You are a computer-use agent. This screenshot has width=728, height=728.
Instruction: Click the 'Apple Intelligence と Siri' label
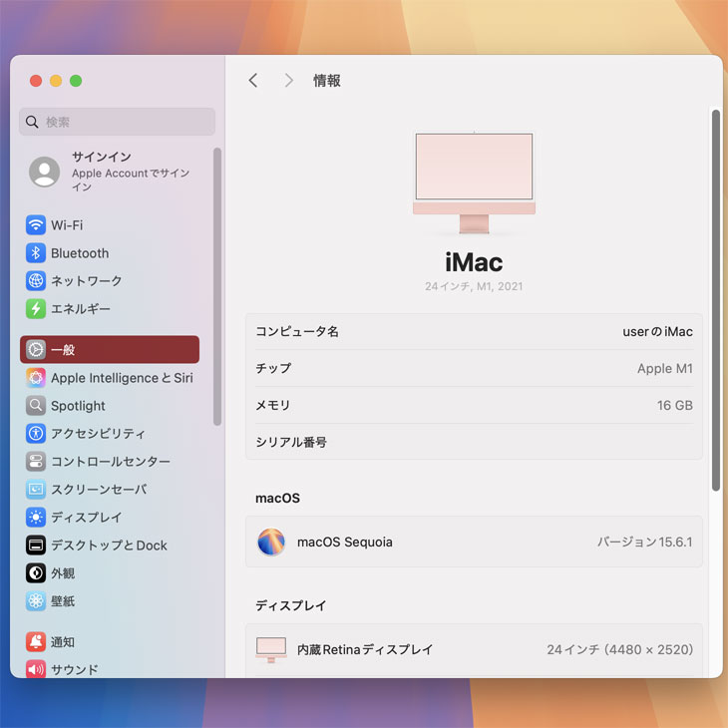tap(122, 378)
